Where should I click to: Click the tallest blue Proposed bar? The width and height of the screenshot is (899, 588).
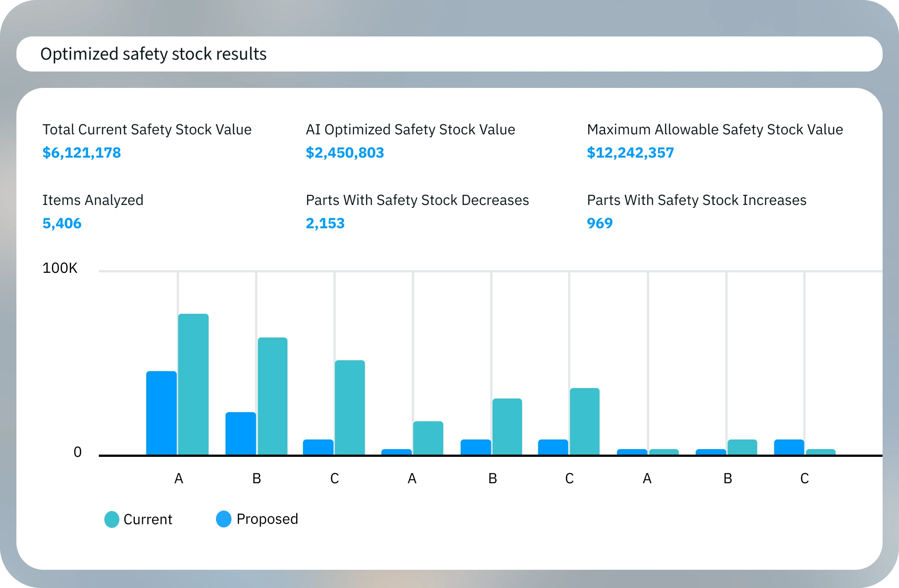(x=161, y=413)
